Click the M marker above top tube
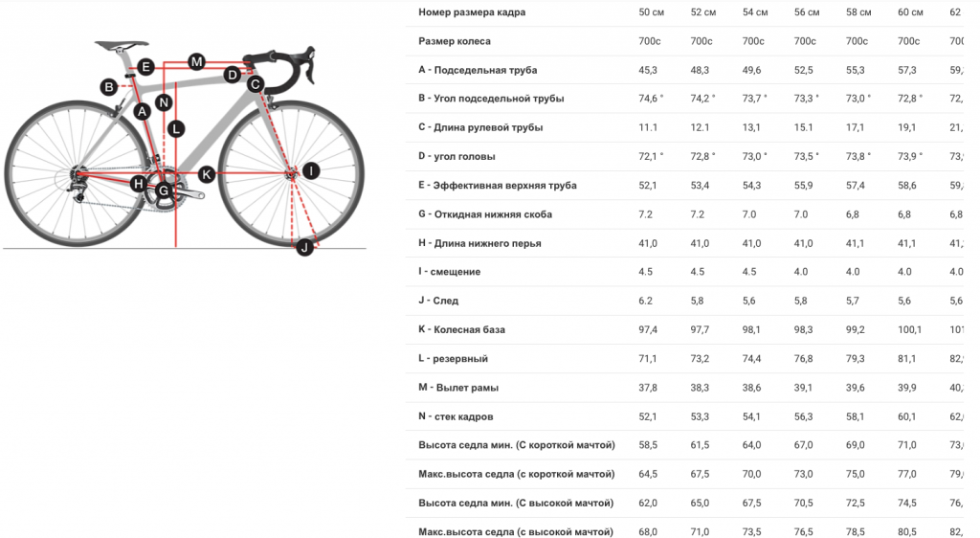This screenshot has height=538, width=980. [x=196, y=62]
